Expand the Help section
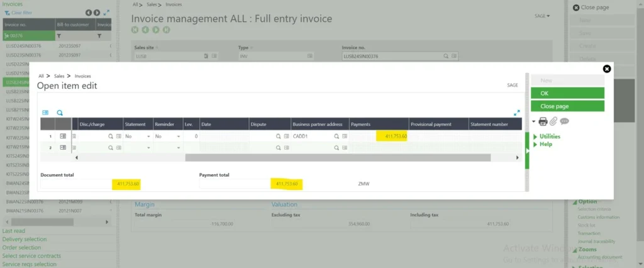 (x=545, y=144)
